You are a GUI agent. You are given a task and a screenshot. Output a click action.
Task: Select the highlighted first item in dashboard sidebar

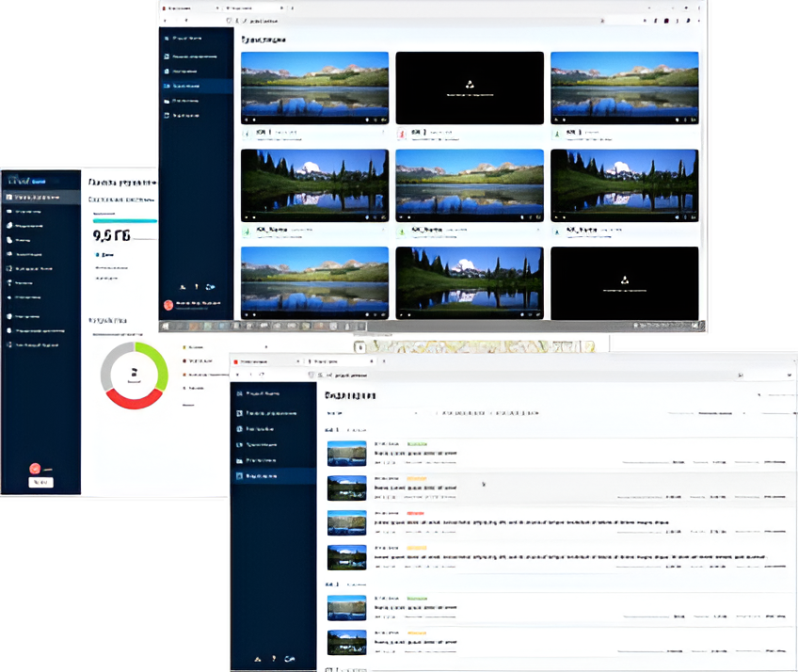[x=40, y=197]
